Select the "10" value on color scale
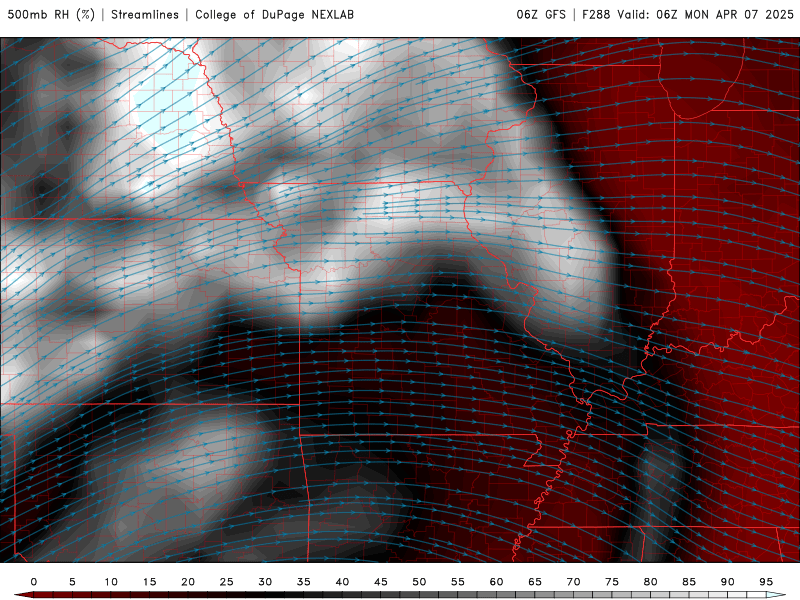 click(x=111, y=582)
